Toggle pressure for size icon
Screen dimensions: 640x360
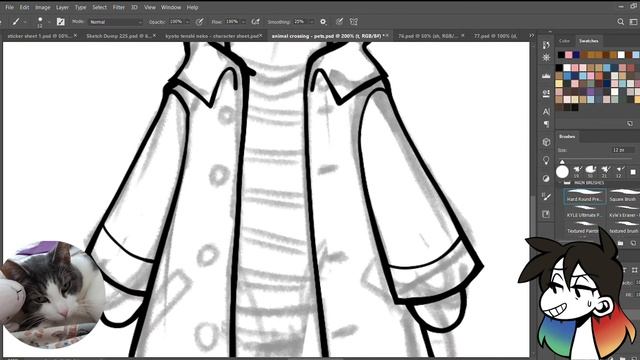pos(339,22)
